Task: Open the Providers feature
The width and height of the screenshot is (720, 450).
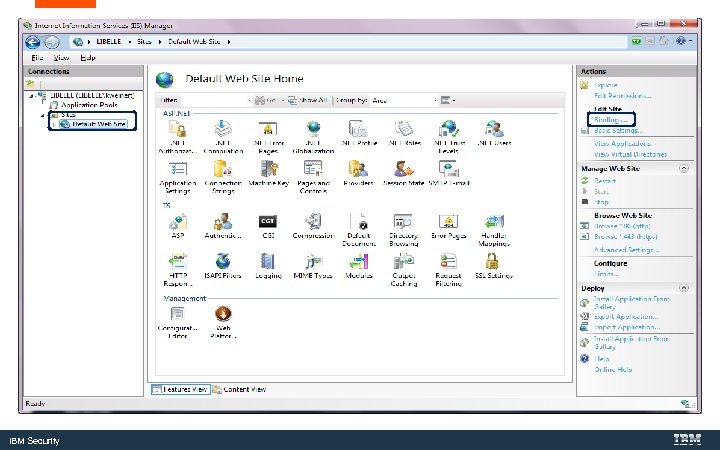Action: pos(358,174)
